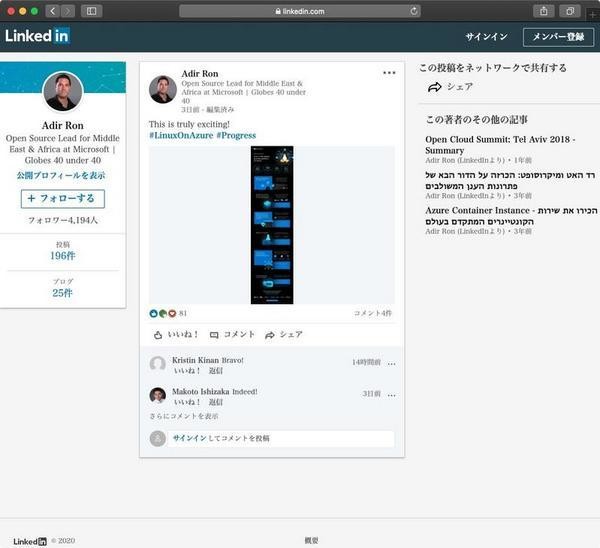Click フォローする button
Viewport: 600px width, 548px height.
[x=63, y=199]
